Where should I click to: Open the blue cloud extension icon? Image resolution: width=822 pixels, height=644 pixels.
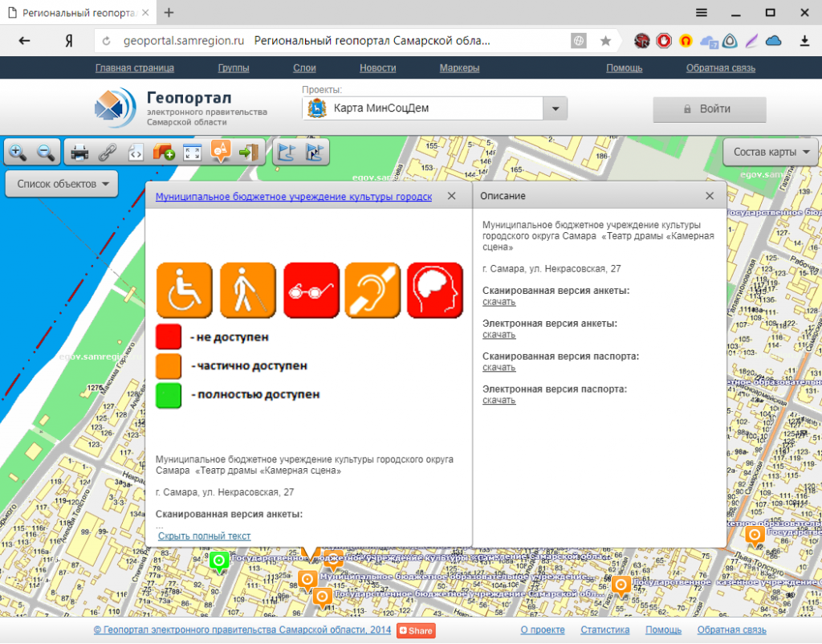773,41
